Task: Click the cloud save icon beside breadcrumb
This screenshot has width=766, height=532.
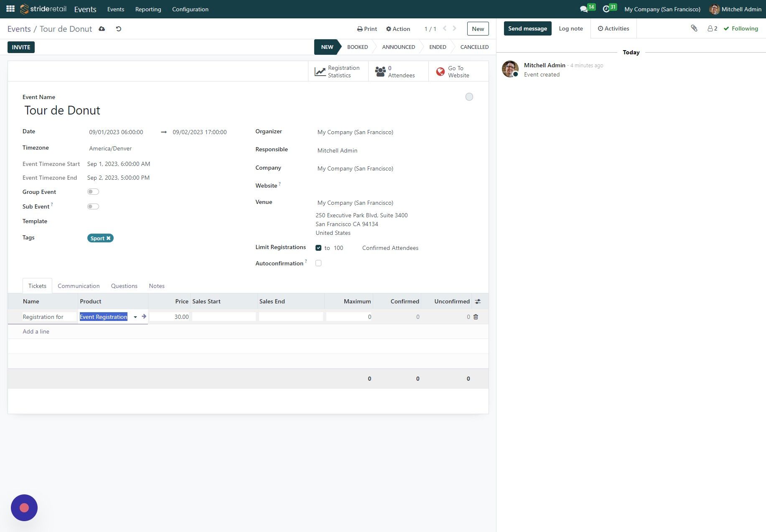Action: (x=102, y=29)
